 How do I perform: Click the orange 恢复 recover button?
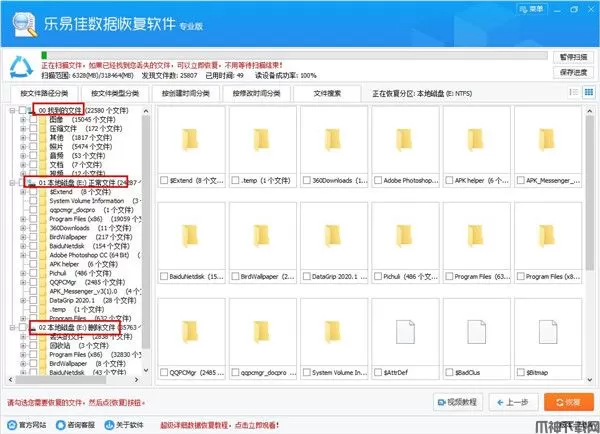(x=569, y=402)
